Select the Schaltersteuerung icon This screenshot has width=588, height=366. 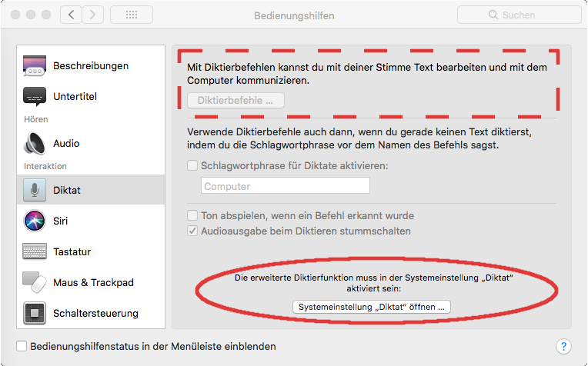point(35,313)
